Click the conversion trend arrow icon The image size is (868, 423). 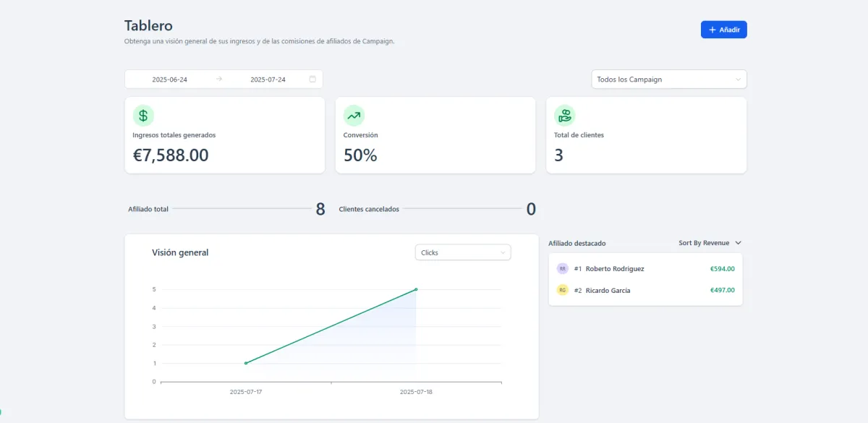pos(354,116)
